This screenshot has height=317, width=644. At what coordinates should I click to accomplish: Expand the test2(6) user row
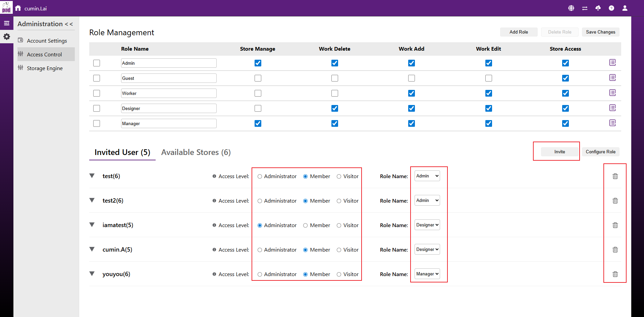[92, 200]
